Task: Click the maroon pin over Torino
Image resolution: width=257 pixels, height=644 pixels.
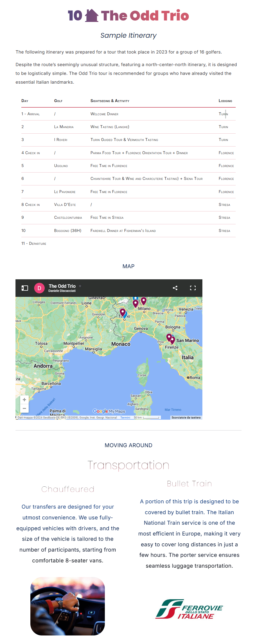Action: point(123,312)
